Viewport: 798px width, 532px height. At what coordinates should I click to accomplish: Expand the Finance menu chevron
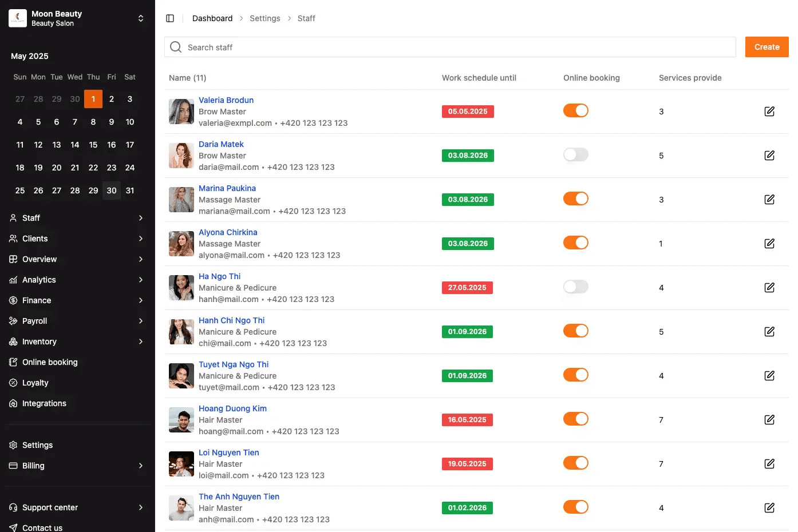click(140, 300)
